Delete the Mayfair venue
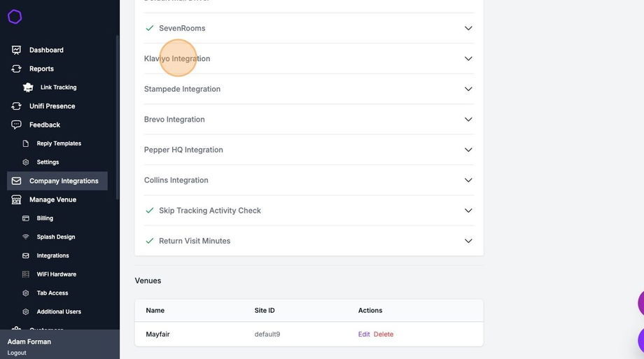This screenshot has height=359, width=644. (384, 335)
